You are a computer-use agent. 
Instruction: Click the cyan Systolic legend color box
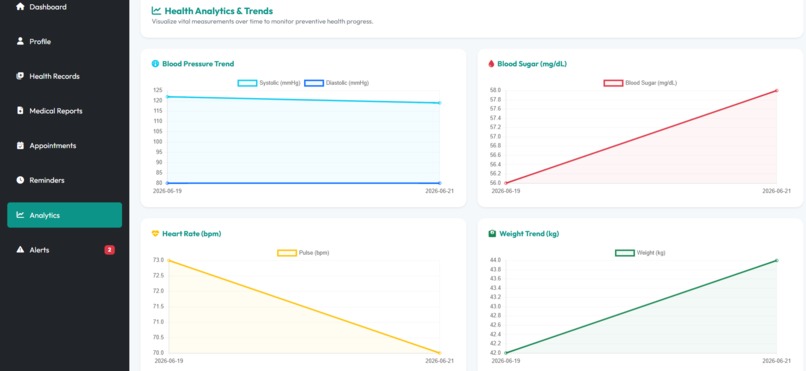247,83
